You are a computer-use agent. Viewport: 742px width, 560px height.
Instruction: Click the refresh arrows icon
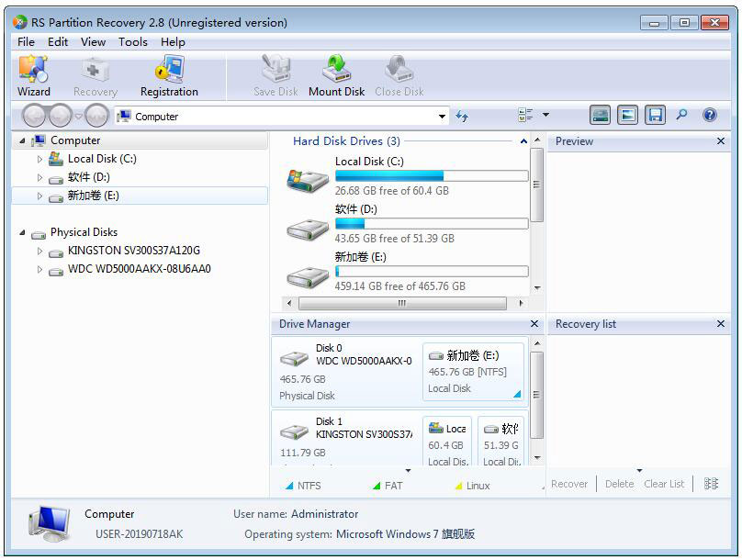pos(462,116)
